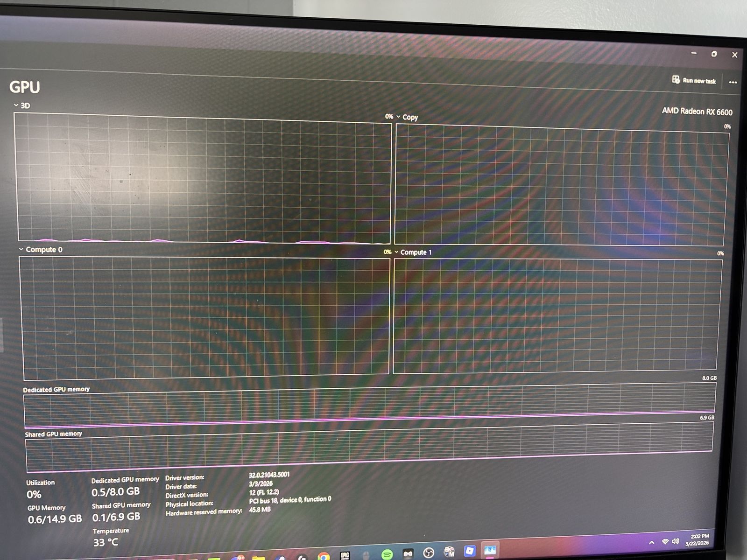Open the Compute 1 engine dropdown
The width and height of the screenshot is (747, 560).
click(x=397, y=252)
